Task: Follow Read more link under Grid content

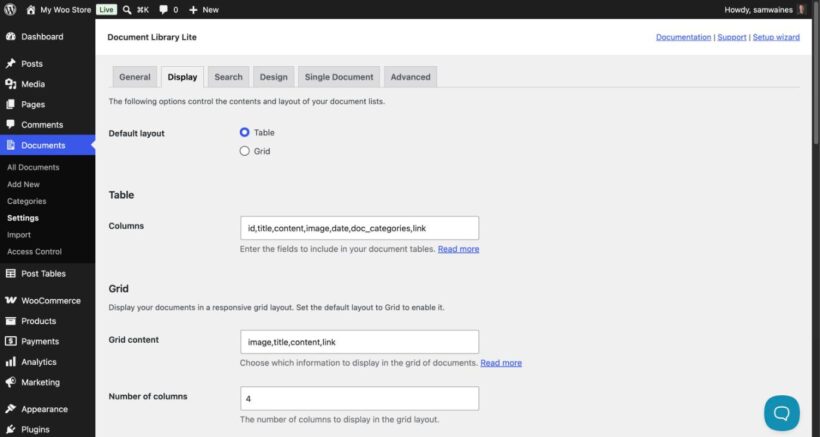Action: [500, 363]
